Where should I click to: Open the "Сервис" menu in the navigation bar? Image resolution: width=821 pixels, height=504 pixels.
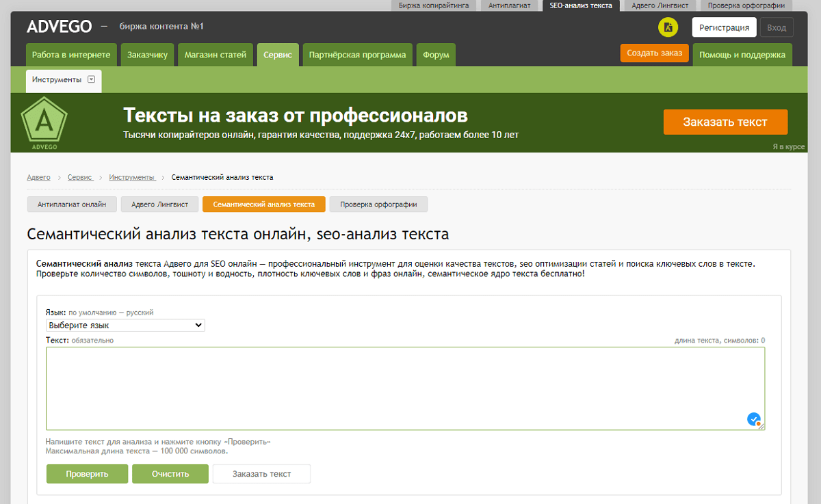278,55
